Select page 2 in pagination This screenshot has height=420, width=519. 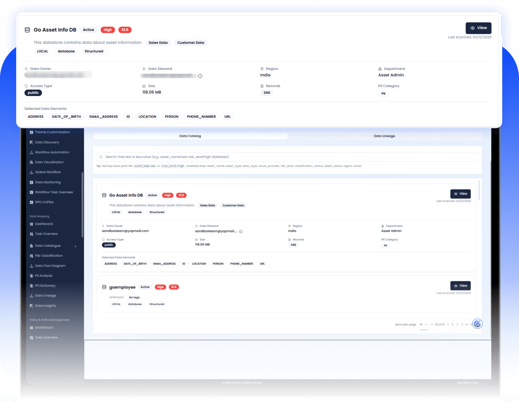(457, 325)
